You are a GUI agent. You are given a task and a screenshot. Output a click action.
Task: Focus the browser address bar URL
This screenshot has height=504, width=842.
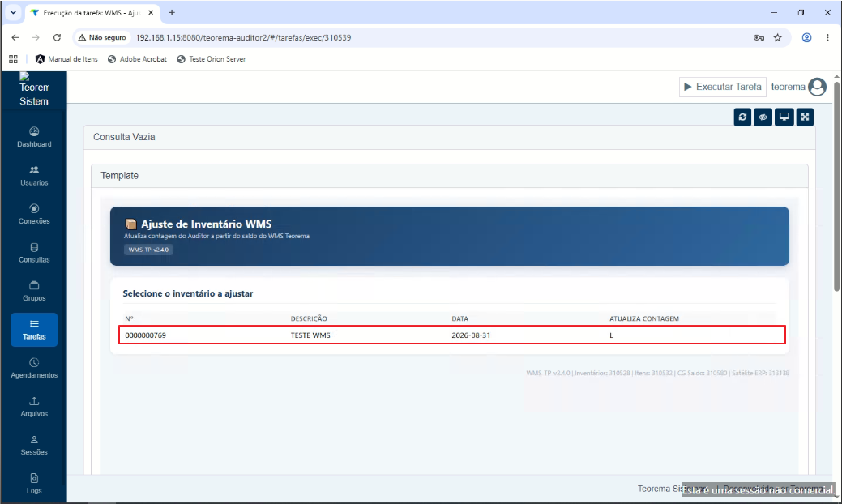point(243,37)
